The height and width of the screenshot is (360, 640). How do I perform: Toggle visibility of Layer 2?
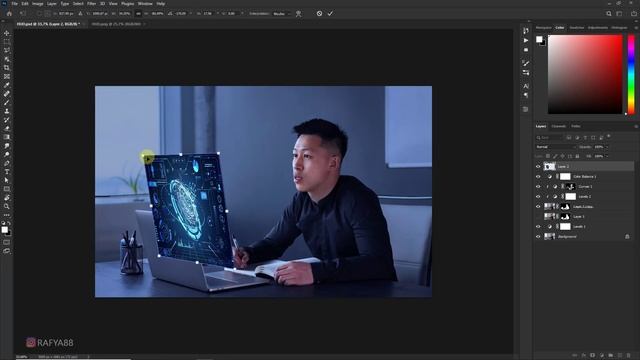tap(538, 167)
